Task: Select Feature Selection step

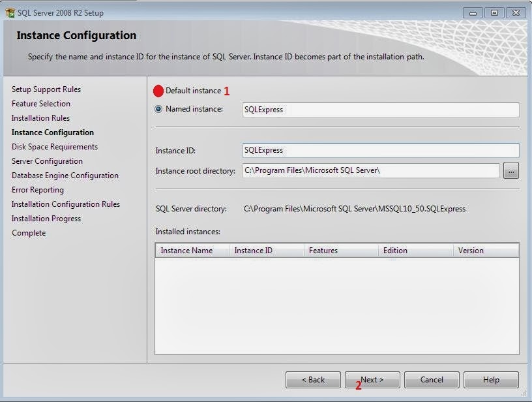Action: (x=40, y=104)
